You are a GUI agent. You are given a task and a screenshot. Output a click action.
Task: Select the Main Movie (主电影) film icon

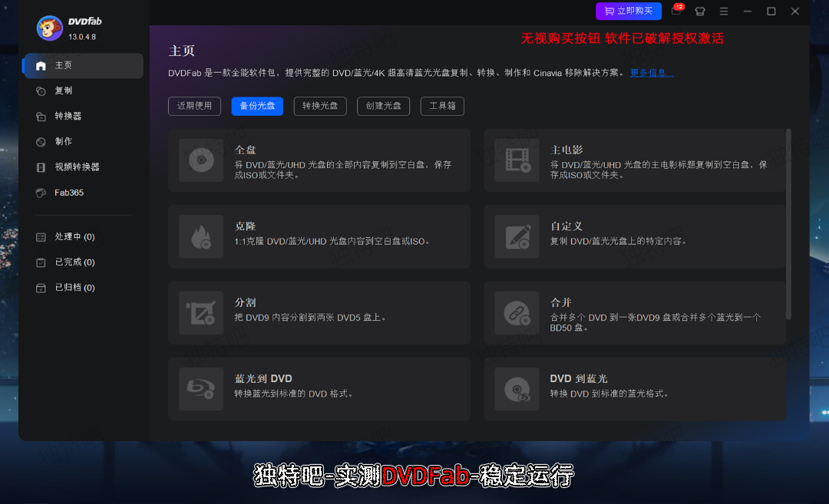[517, 160]
